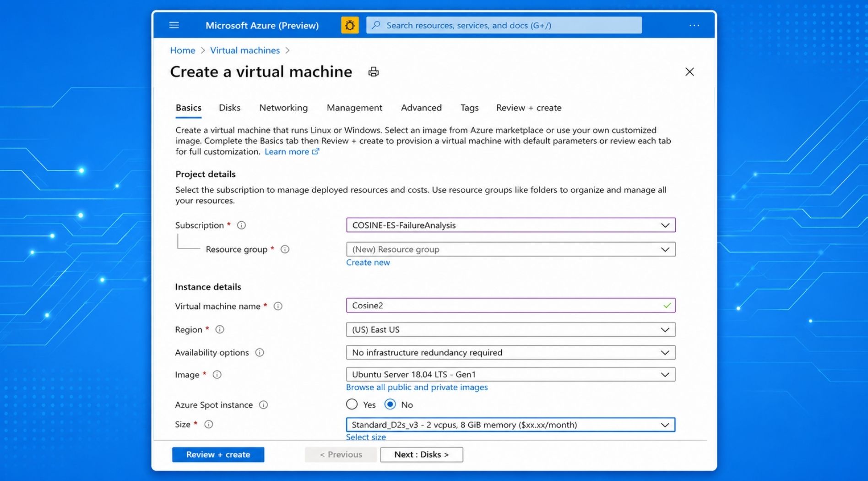The width and height of the screenshot is (868, 481).
Task: Go to Virtual machines breadcrumb
Action: tap(245, 50)
